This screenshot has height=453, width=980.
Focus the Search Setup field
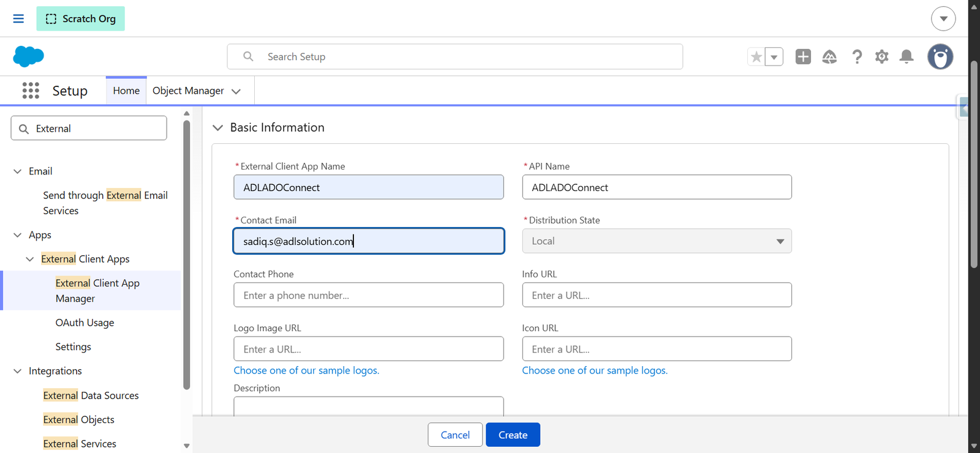455,56
